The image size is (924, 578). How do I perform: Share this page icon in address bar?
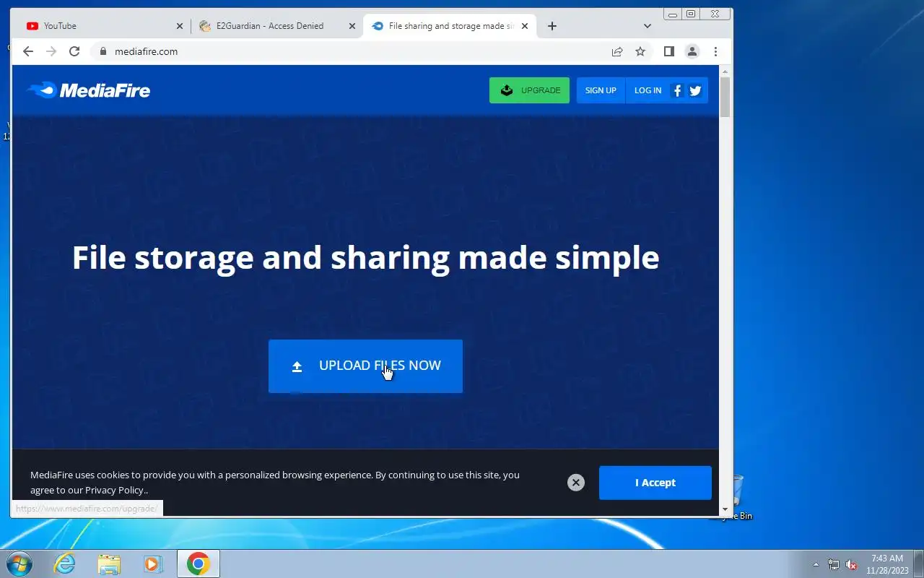tap(617, 51)
